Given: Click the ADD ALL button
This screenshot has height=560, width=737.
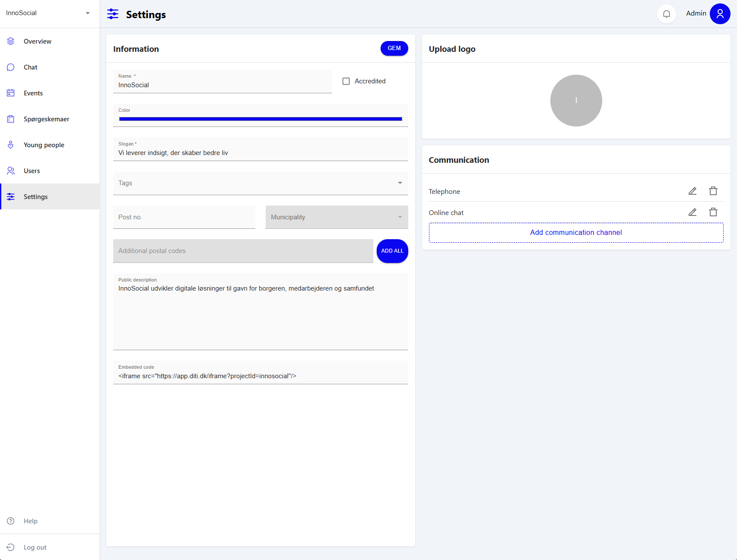Looking at the screenshot, I should [x=392, y=251].
